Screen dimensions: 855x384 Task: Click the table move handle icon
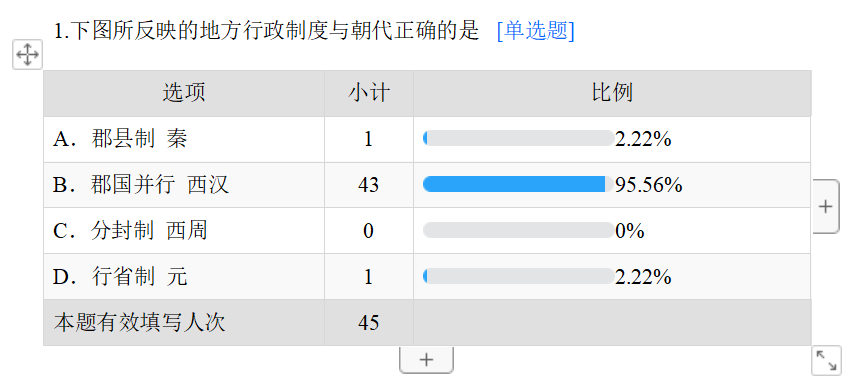(x=27, y=55)
